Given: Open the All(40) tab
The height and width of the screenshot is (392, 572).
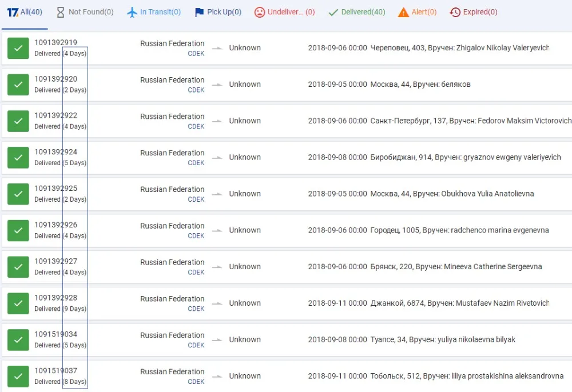Looking at the screenshot, I should click(25, 13).
